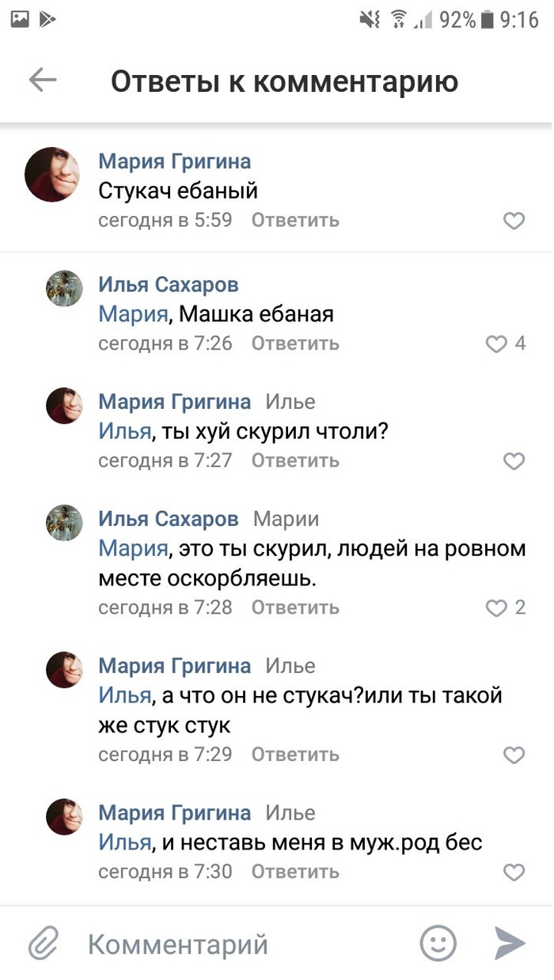The width and height of the screenshot is (554, 980).
Task: Click the paperclip attachment icon
Action: click(x=45, y=944)
